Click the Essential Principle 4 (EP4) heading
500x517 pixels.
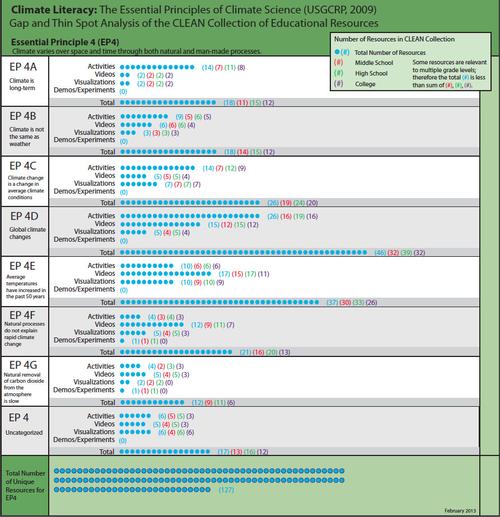tap(65, 42)
